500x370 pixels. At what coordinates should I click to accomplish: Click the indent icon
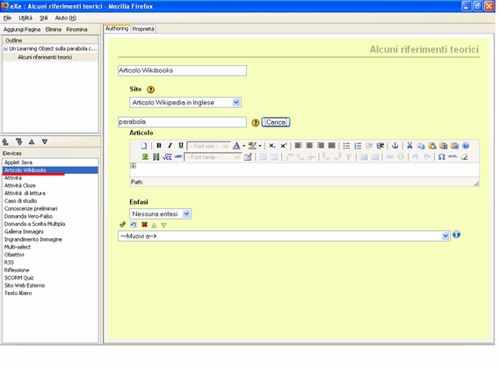point(380,146)
